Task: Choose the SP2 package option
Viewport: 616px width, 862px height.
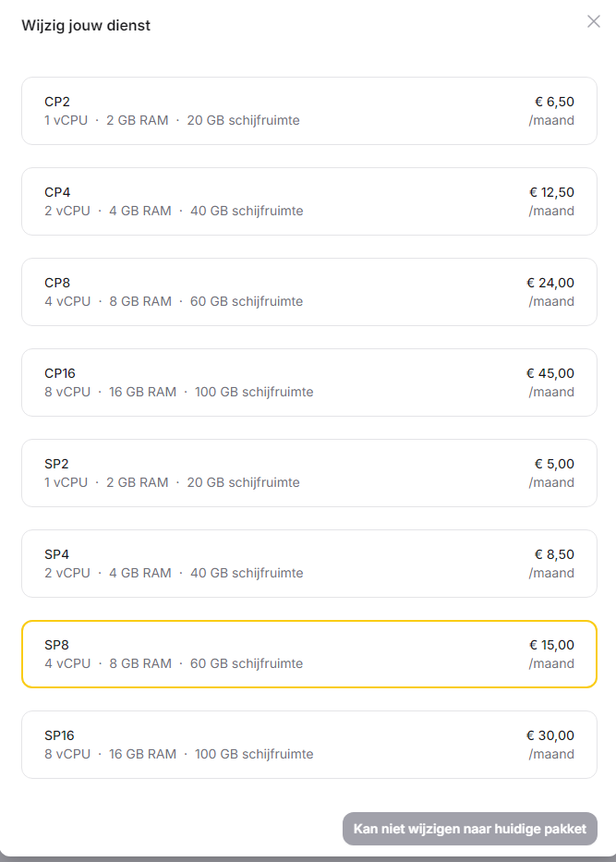Action: click(308, 473)
